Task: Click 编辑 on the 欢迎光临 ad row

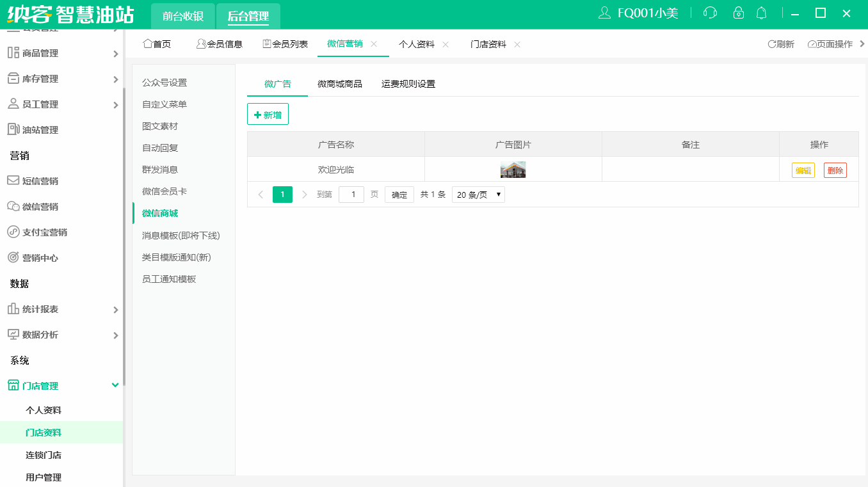Action: [802, 170]
